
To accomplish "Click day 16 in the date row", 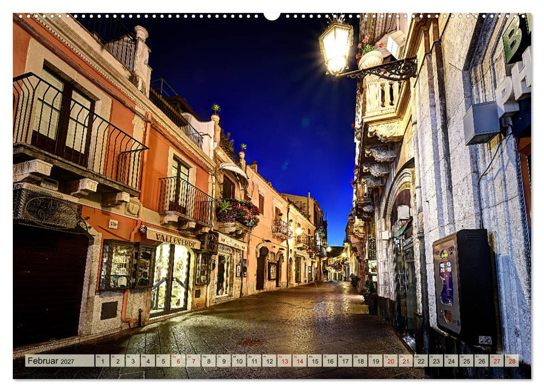I will (x=330, y=361).
